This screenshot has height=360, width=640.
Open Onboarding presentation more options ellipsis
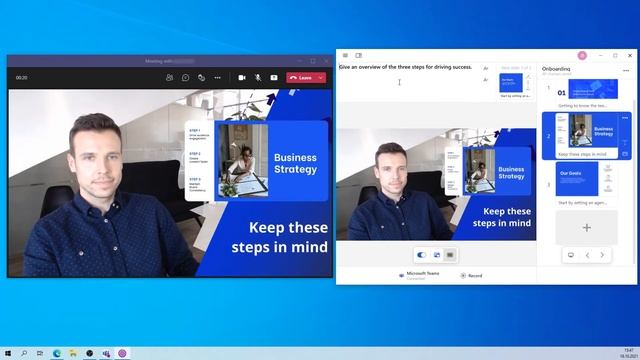tap(626, 71)
